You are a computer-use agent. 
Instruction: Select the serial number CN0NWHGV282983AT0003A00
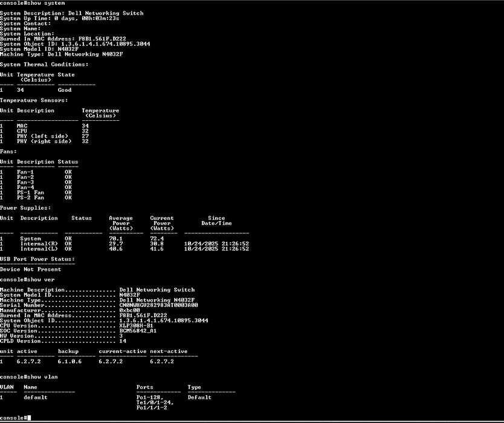159,305
